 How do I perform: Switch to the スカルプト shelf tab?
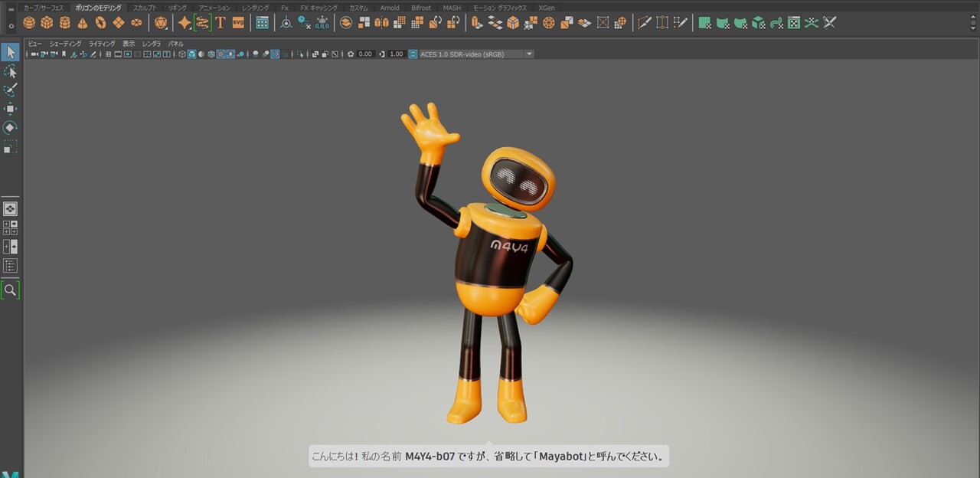pyautogui.click(x=145, y=8)
